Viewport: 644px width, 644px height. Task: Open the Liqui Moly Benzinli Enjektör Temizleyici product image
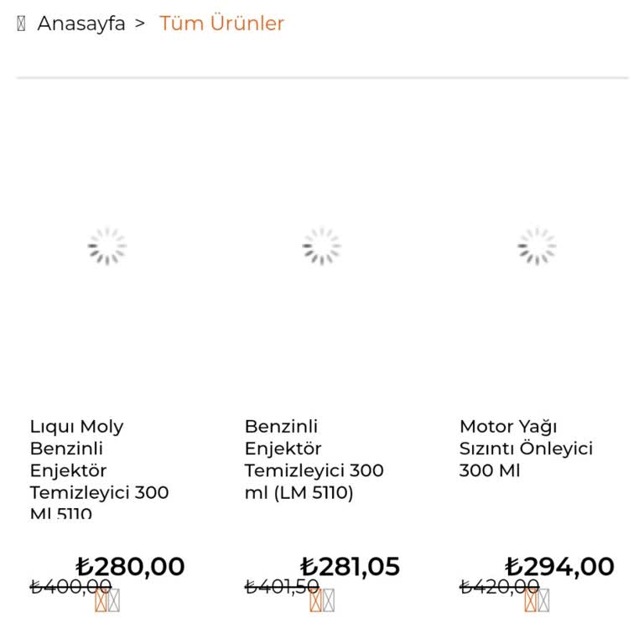[x=107, y=247]
